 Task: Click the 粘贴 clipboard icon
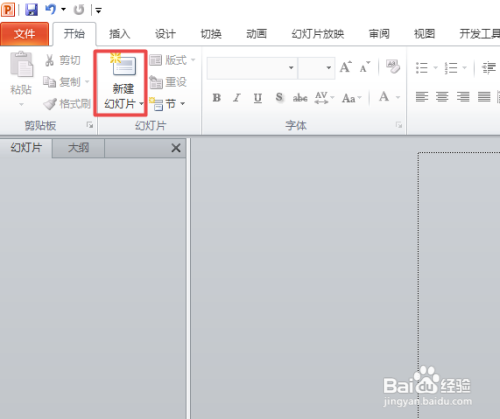pyautogui.click(x=21, y=64)
